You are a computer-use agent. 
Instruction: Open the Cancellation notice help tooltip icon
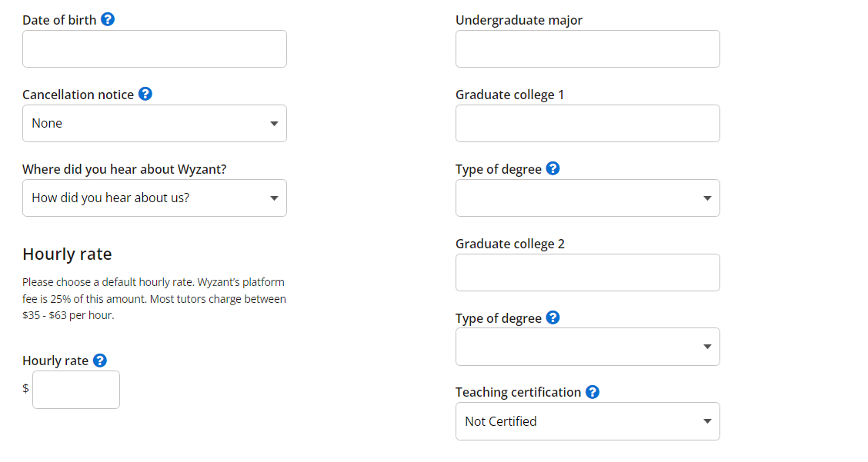pos(145,95)
